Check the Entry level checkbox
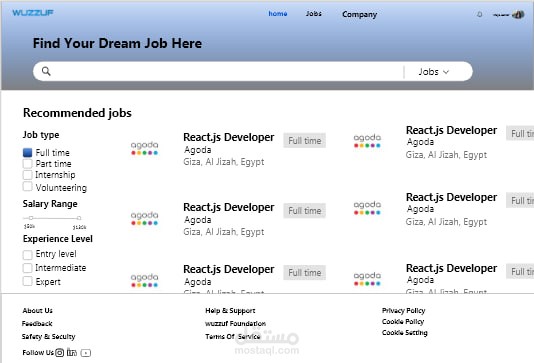The height and width of the screenshot is (363, 534). 28,254
